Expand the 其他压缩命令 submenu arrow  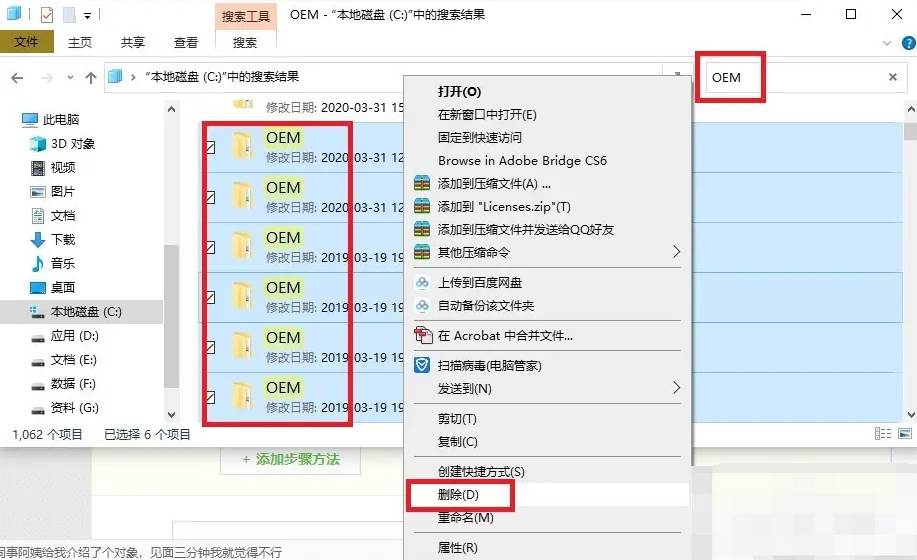click(x=676, y=252)
